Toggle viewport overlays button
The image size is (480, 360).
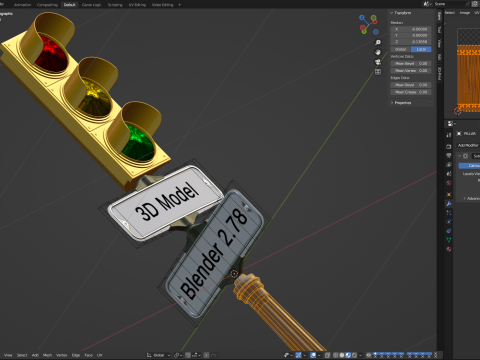coord(313,355)
